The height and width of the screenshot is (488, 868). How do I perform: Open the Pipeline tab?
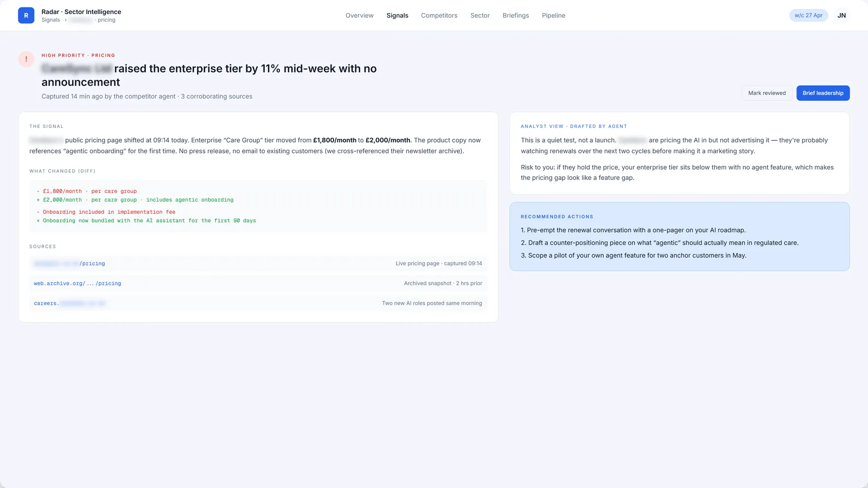(553, 16)
